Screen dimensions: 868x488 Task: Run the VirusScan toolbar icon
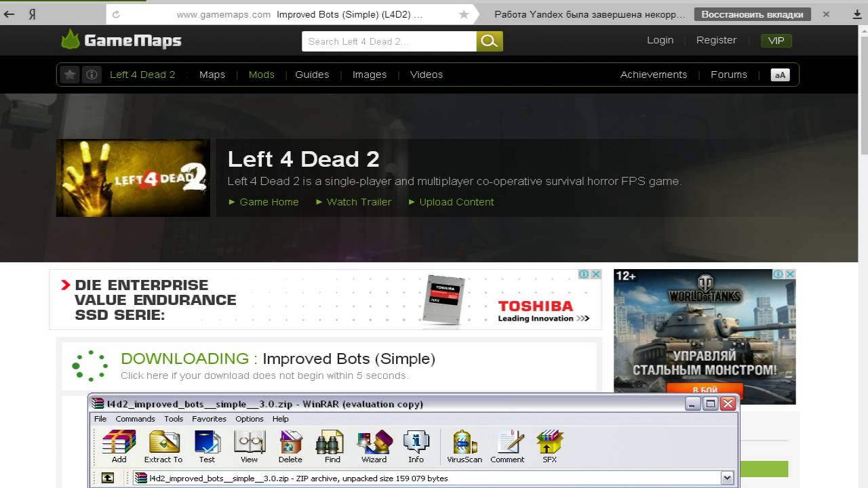tap(465, 447)
